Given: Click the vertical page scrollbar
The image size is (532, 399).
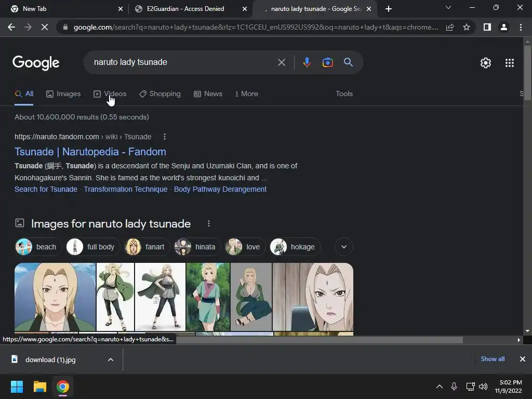Looking at the screenshot, I should click(527, 72).
